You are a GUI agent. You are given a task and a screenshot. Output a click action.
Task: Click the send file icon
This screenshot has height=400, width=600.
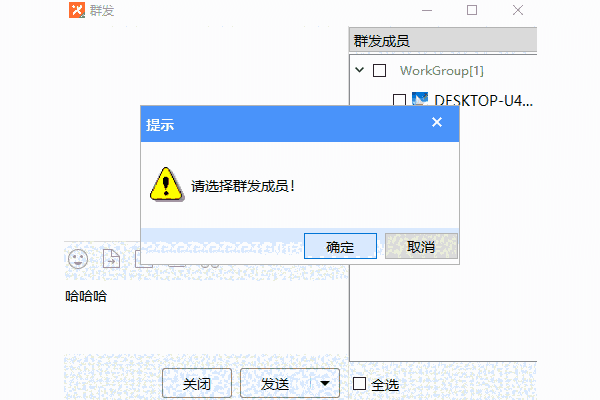click(111, 259)
